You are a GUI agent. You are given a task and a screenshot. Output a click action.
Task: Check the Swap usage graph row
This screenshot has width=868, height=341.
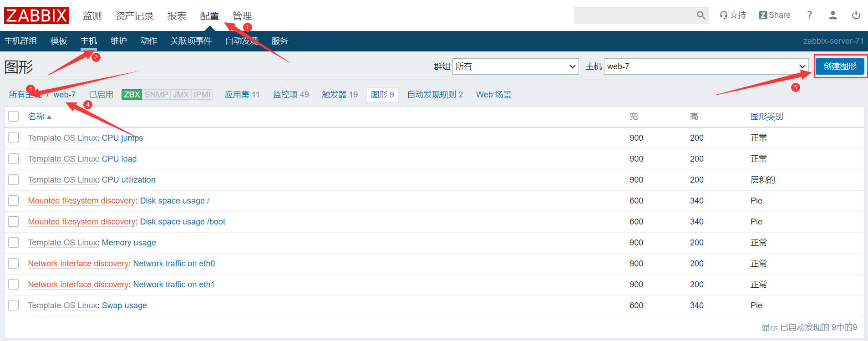click(14, 305)
